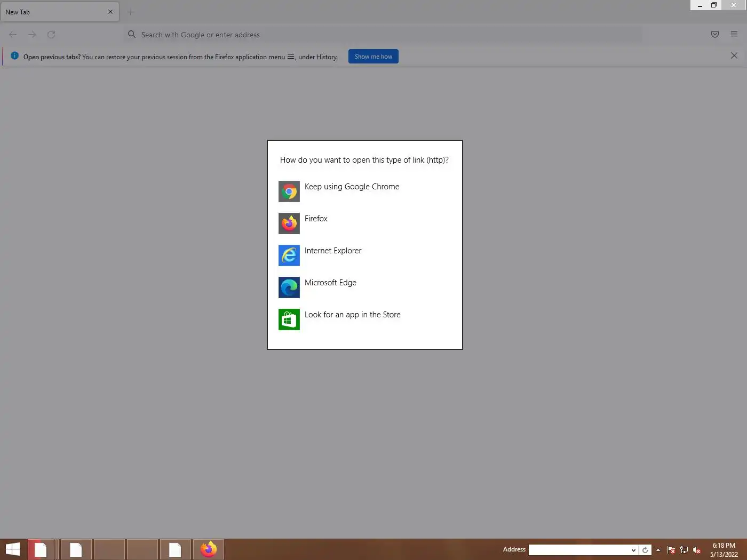The image size is (747, 560).
Task: Minimize the Firefox window
Action: click(700, 5)
